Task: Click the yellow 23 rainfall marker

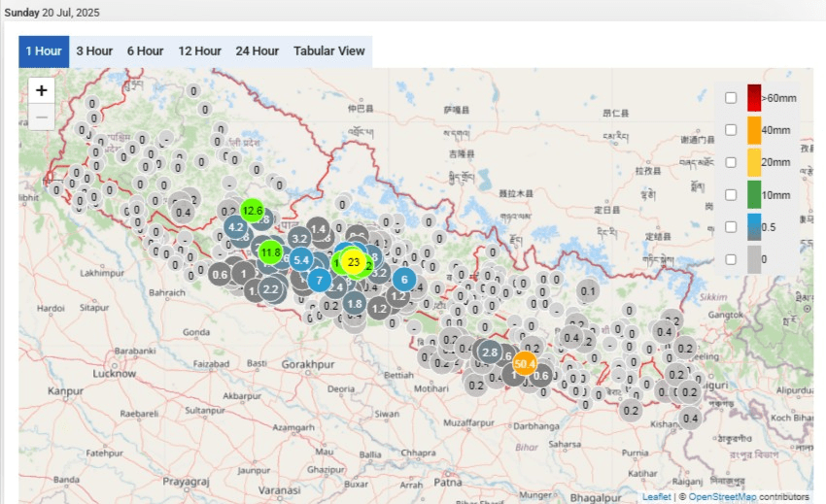Action: [354, 261]
